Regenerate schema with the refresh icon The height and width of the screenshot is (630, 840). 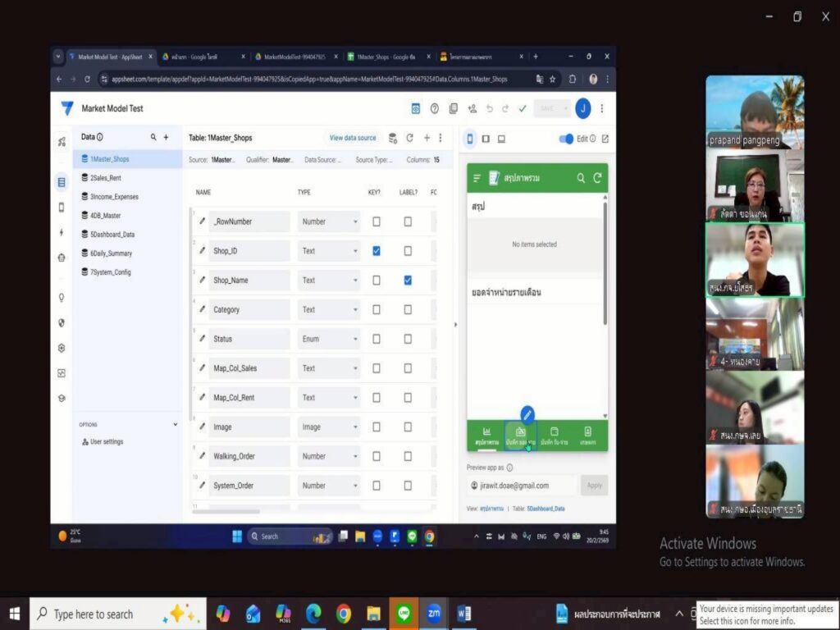pyautogui.click(x=410, y=138)
